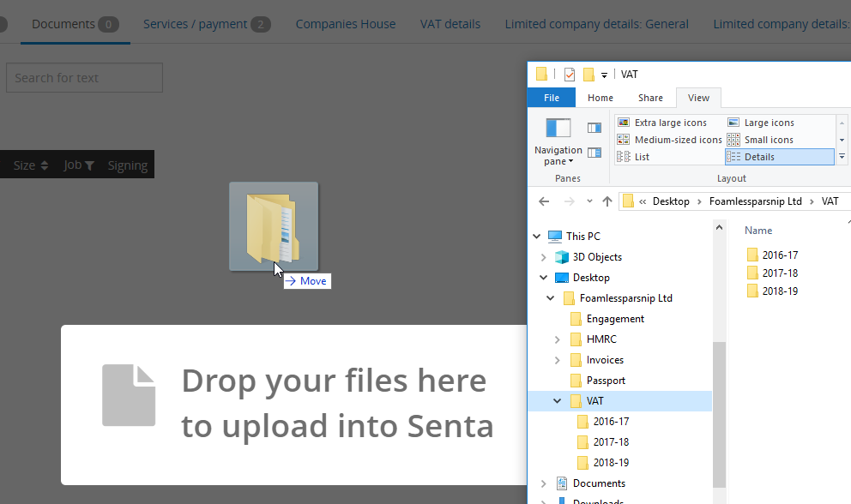Click Explorer Forward arrow

(x=569, y=201)
